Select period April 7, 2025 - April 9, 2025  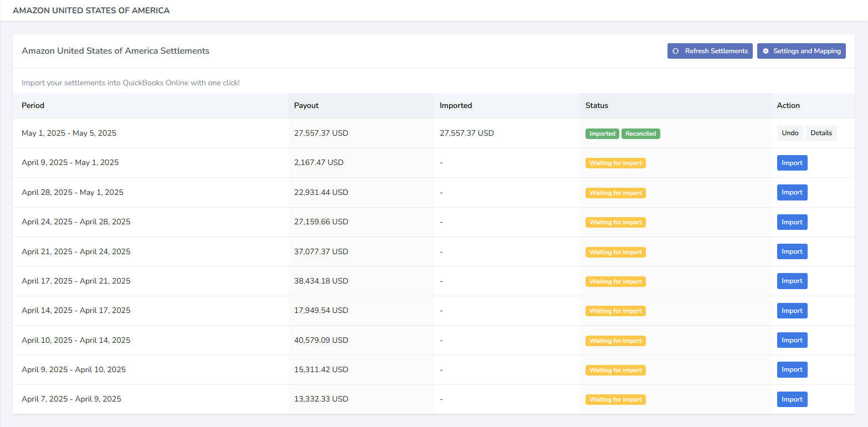[x=71, y=399]
